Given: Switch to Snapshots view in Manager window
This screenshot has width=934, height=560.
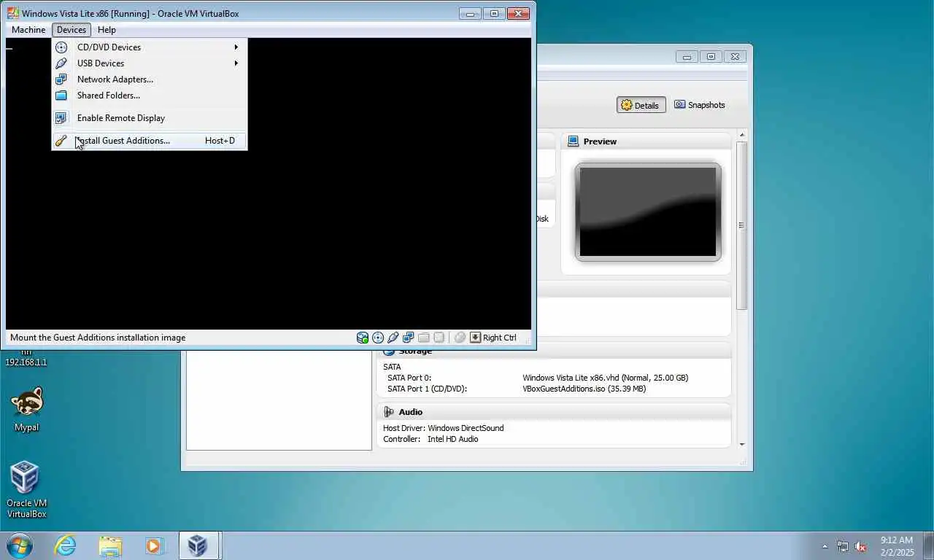Looking at the screenshot, I should point(700,105).
